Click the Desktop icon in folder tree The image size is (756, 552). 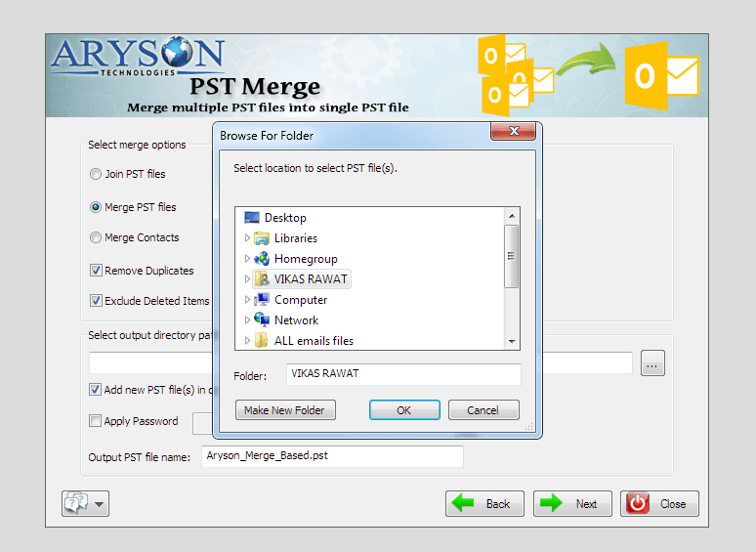252,218
